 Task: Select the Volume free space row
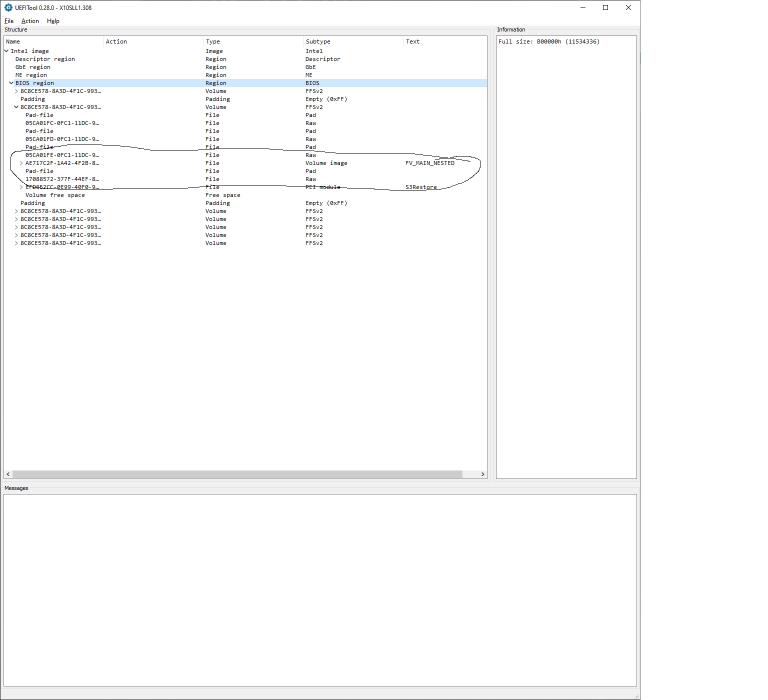pos(245,195)
